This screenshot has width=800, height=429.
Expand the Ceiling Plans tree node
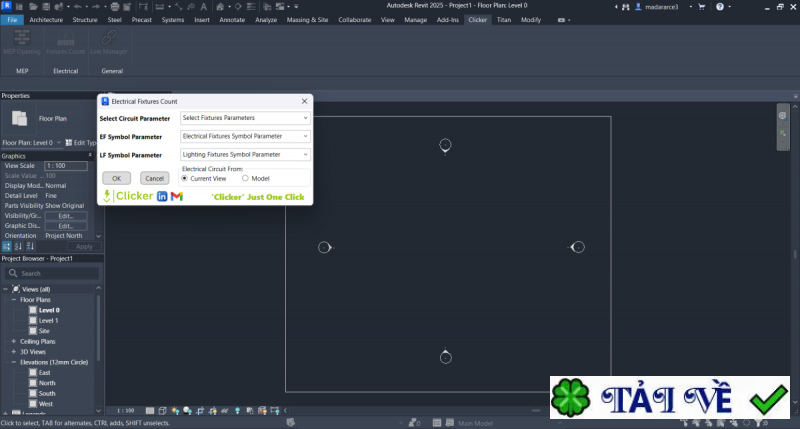pos(15,341)
